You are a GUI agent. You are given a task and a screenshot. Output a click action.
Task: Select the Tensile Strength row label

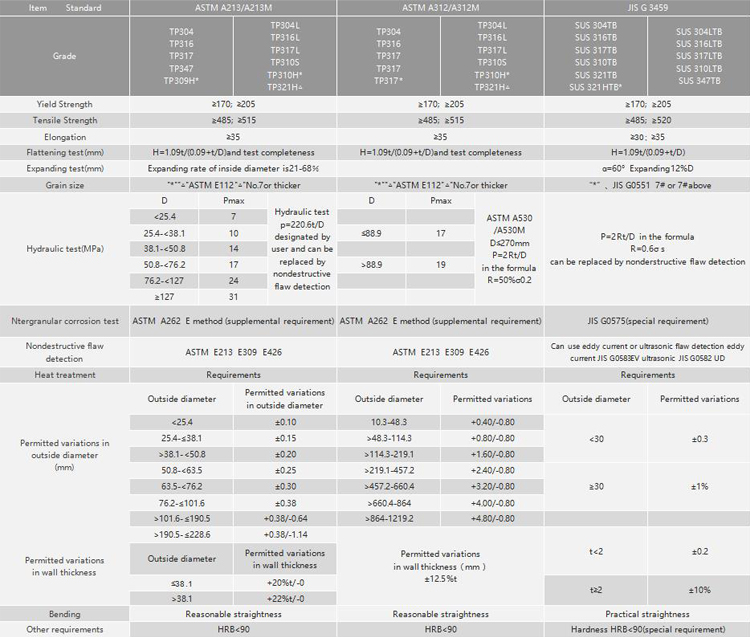(x=64, y=121)
